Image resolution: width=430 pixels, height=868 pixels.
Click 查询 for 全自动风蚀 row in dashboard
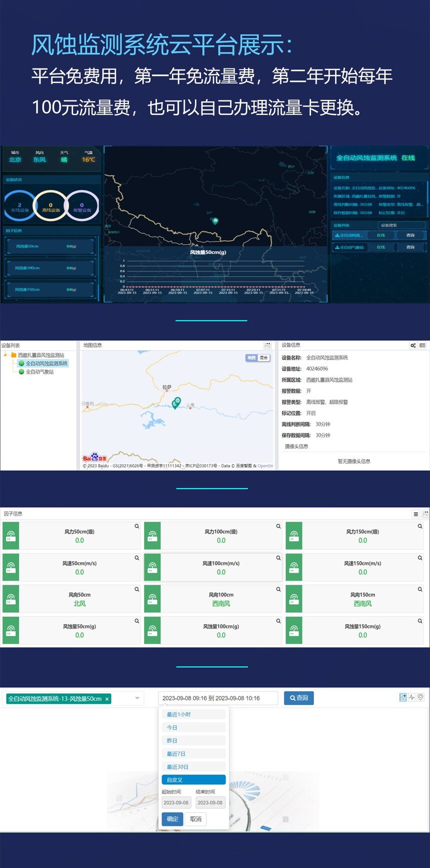pyautogui.click(x=410, y=235)
